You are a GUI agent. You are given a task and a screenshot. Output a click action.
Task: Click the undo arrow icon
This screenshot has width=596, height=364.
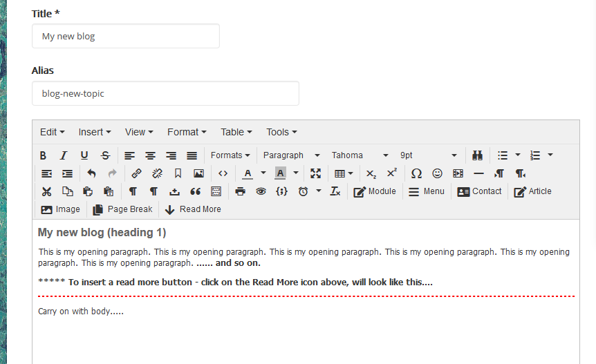click(91, 173)
